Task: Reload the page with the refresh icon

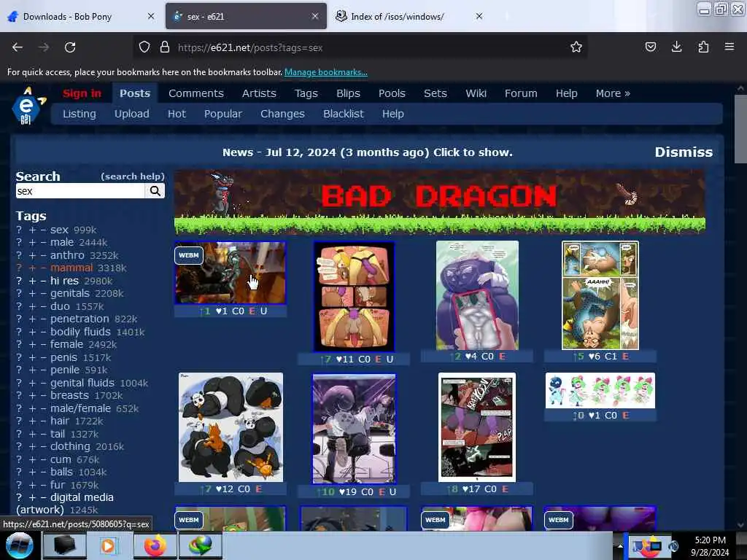Action: click(70, 47)
